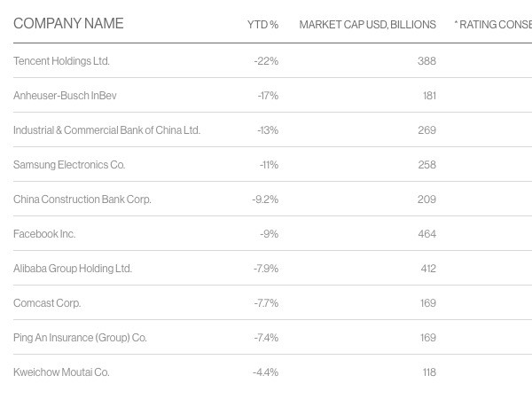
Task: Select the Anheuser-Busch InBev company name
Action: [65, 96]
